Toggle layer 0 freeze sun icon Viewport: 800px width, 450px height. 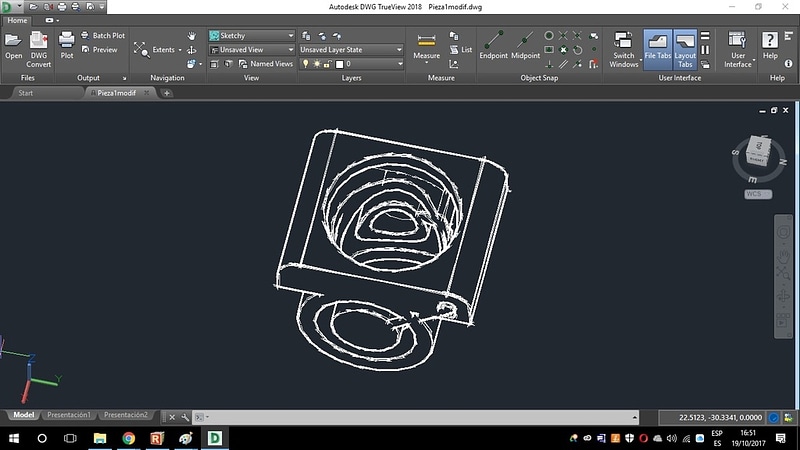(x=317, y=64)
